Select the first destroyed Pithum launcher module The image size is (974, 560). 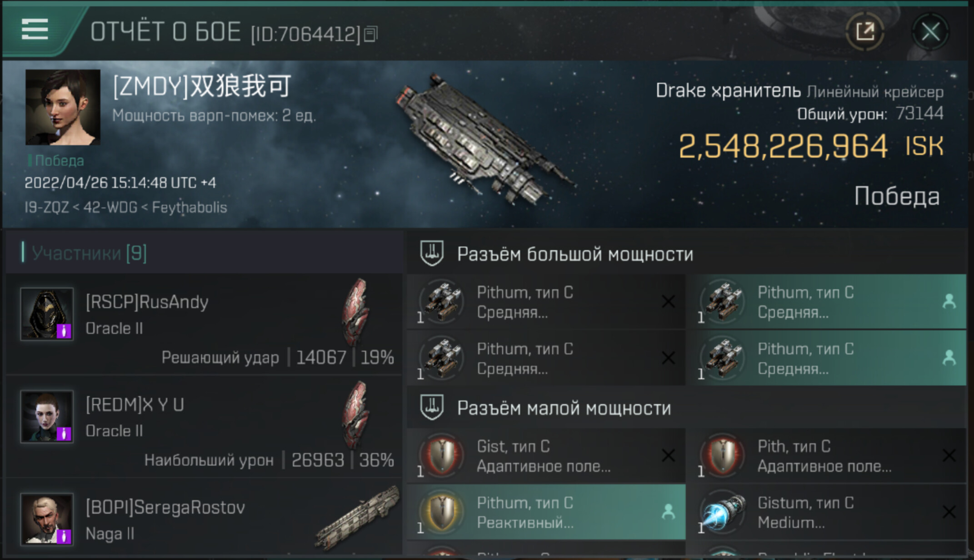(x=546, y=302)
